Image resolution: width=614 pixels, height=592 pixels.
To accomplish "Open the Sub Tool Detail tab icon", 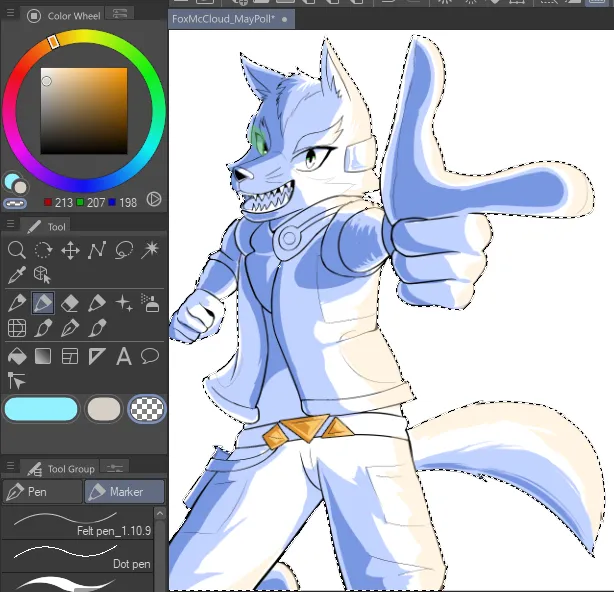I will click(x=114, y=467).
